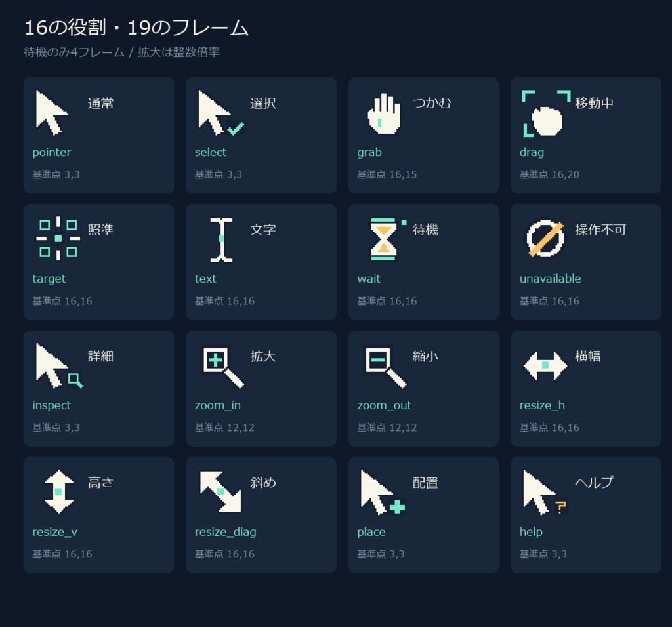Click 基準点 12,12 on the zoom_out card
The width and height of the screenshot is (672, 627).
[387, 428]
